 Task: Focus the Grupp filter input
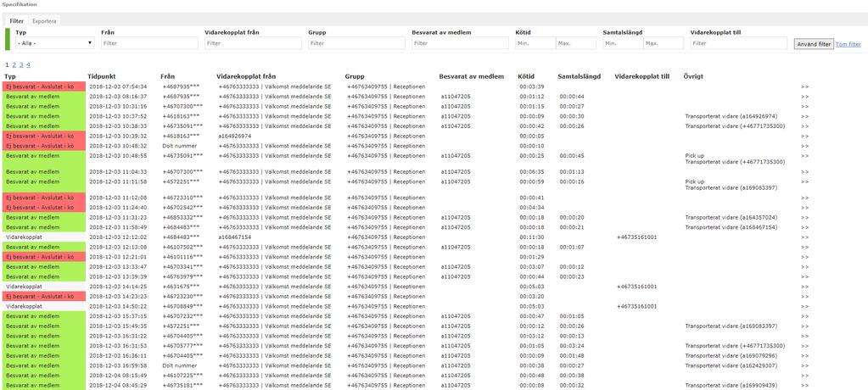pyautogui.click(x=356, y=42)
